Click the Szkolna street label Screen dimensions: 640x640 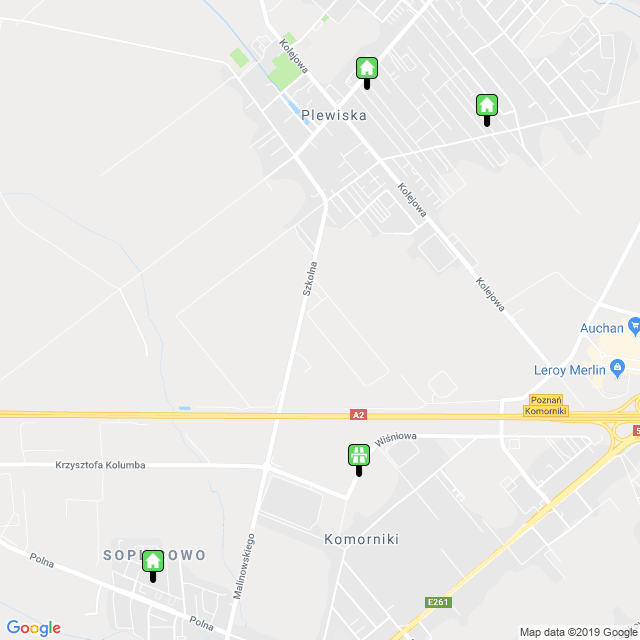[x=309, y=279]
